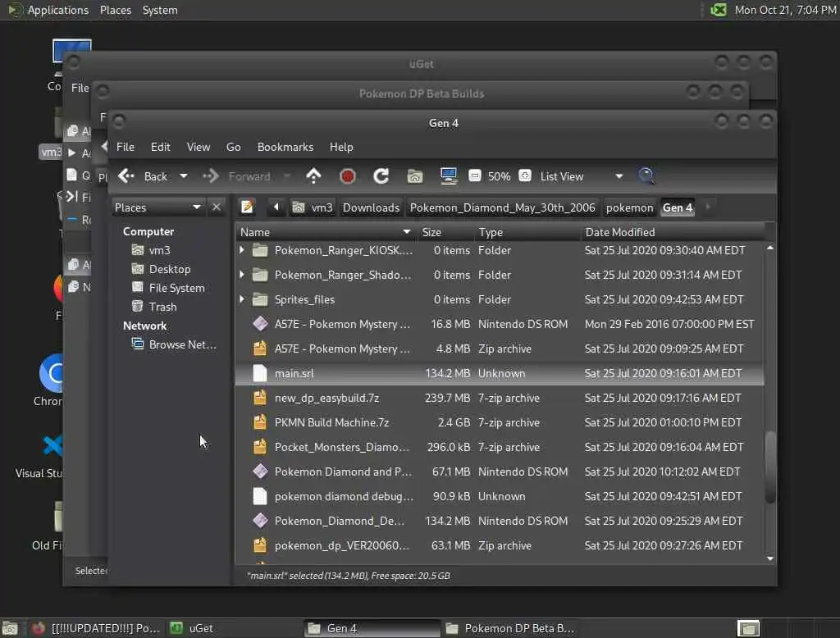Expand the Pokemon_Ranger_Shado folder
The height and width of the screenshot is (638, 840).
pos(242,275)
